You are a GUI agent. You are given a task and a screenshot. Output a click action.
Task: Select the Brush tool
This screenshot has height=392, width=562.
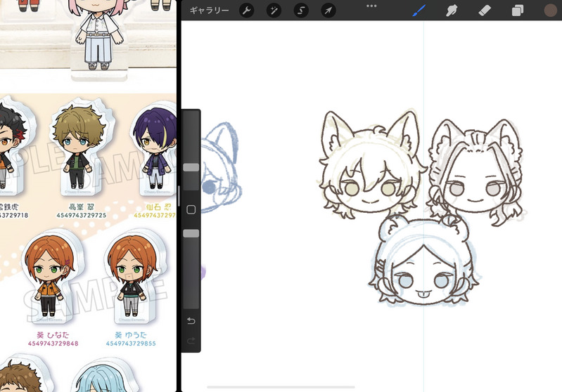pos(419,11)
